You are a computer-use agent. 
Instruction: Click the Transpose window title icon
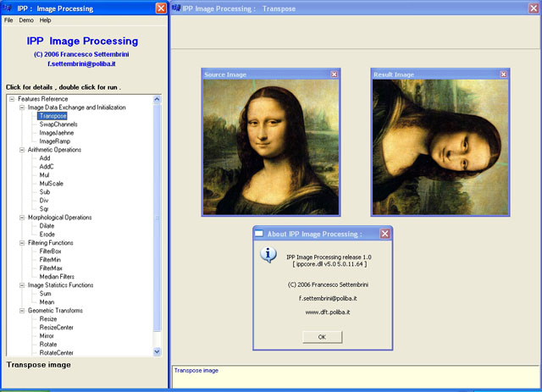pyautogui.click(x=176, y=8)
